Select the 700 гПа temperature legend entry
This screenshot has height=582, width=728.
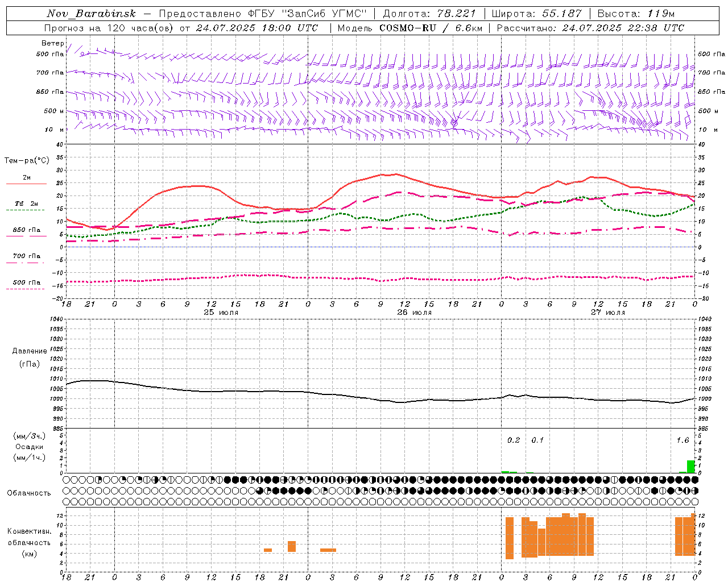click(26, 258)
